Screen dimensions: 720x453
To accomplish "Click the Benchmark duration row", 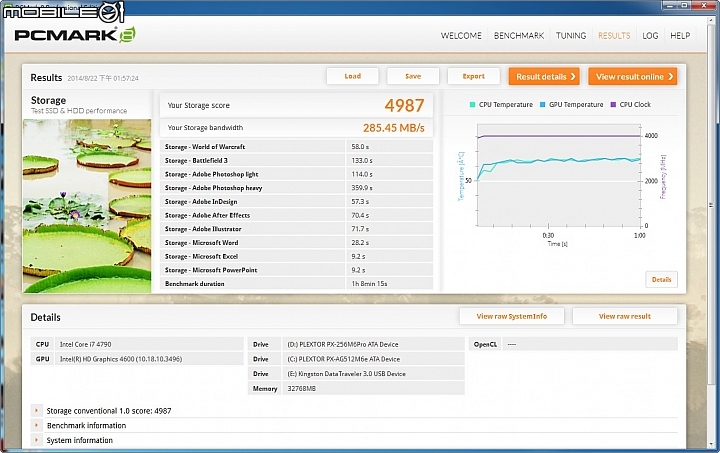I will [296, 284].
